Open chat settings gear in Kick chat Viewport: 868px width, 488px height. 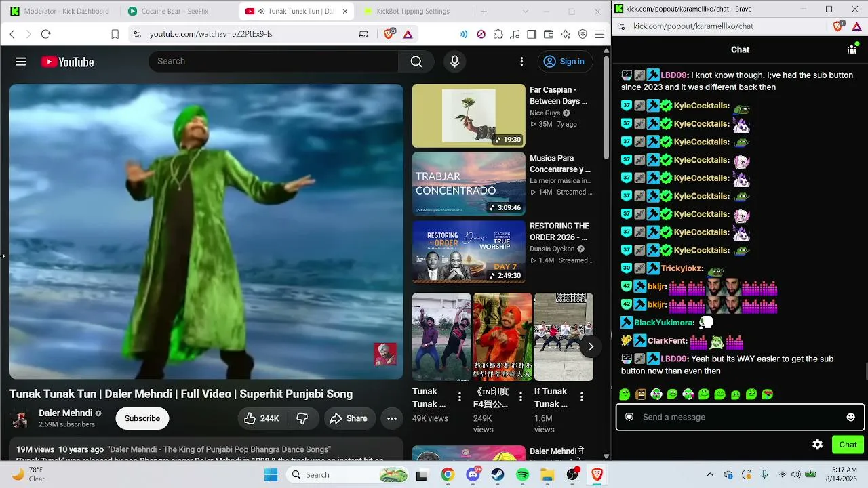[x=818, y=445]
